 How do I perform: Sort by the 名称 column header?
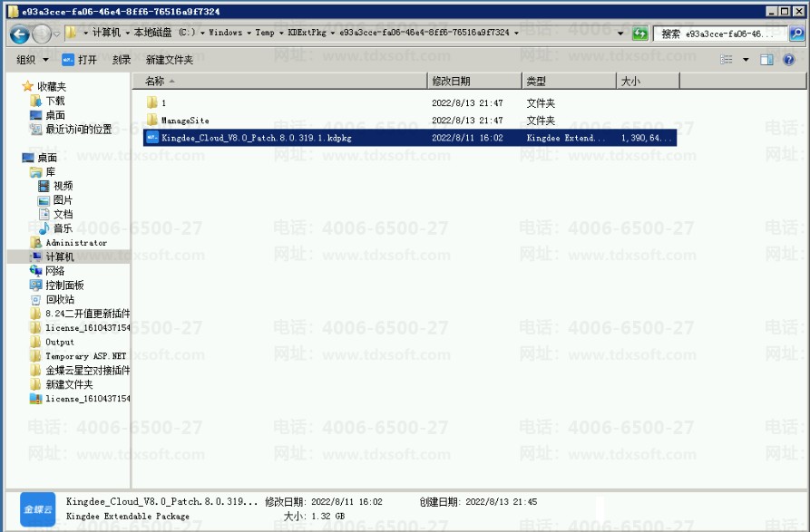(x=279, y=81)
